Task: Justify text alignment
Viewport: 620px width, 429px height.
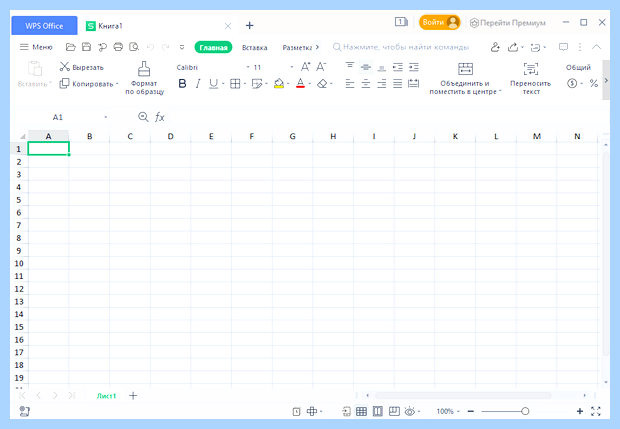Action: coord(398,83)
